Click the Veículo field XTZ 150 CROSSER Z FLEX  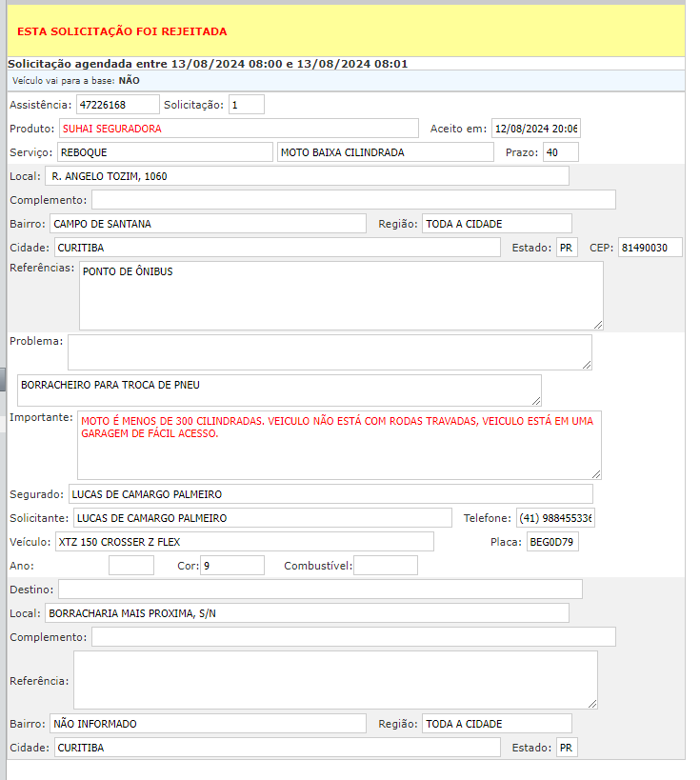[244, 542]
